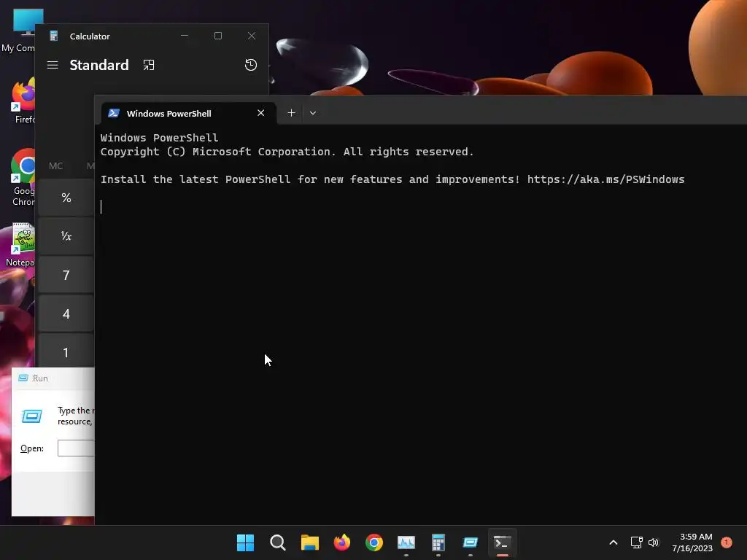Click the Calculator app title icon
This screenshot has width=747, height=560.
(54, 36)
